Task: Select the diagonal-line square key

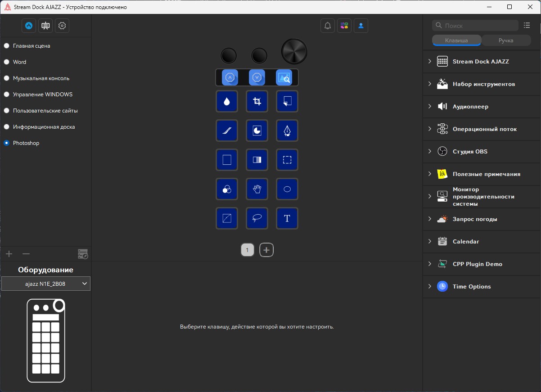Action: coord(227,218)
